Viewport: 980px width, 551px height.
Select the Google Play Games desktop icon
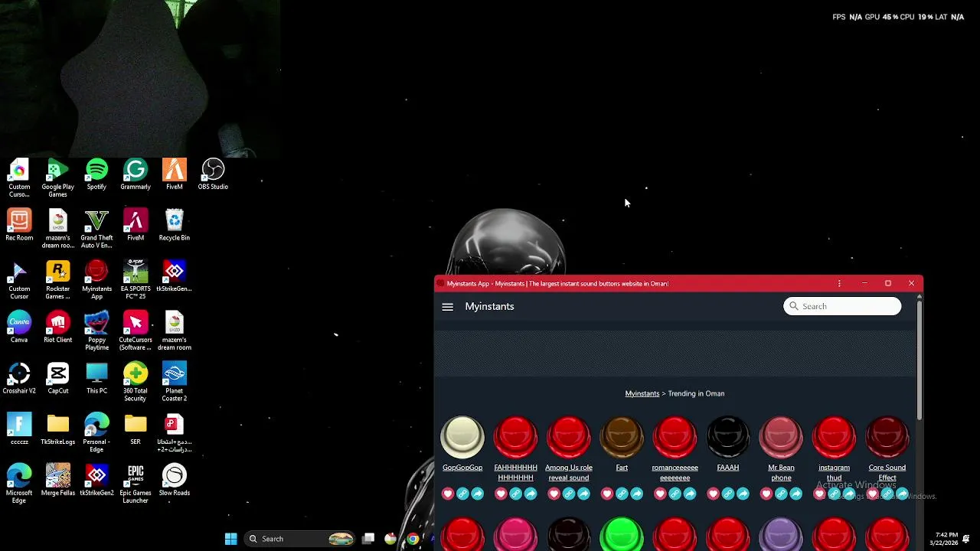pos(57,178)
